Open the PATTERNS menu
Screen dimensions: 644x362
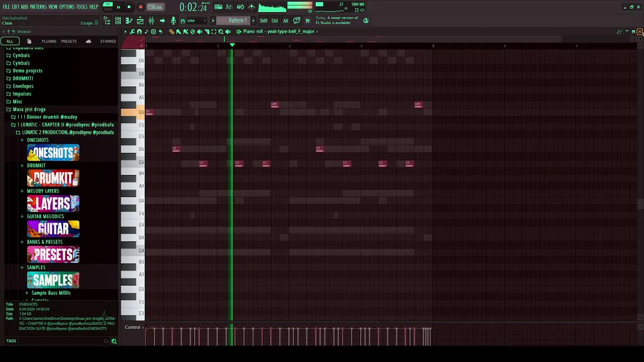[x=38, y=7]
